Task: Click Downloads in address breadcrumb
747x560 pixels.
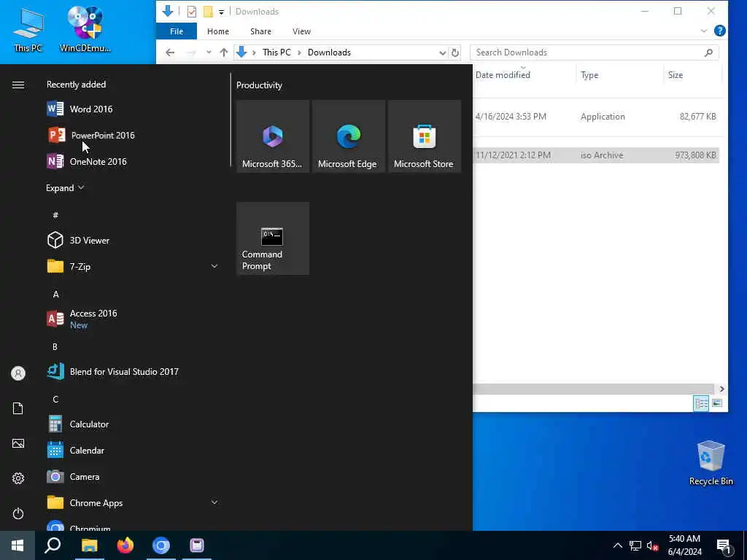Action: (329, 52)
